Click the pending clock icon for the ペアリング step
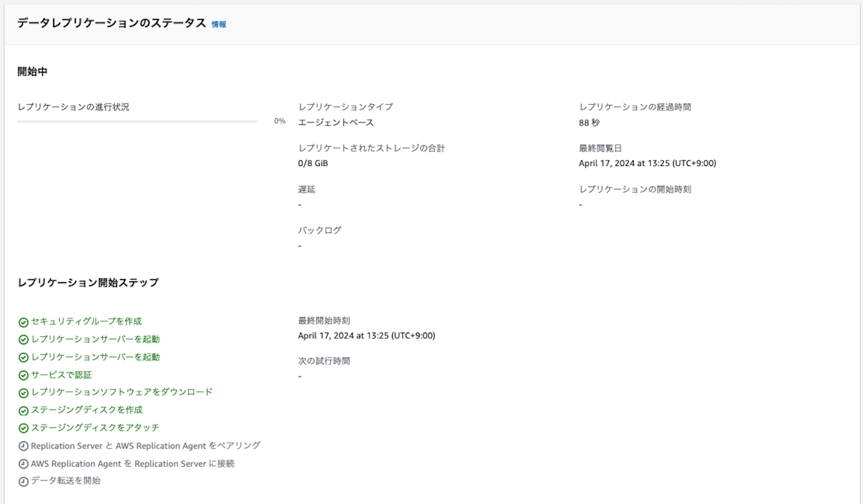This screenshot has width=863, height=504. (x=24, y=446)
